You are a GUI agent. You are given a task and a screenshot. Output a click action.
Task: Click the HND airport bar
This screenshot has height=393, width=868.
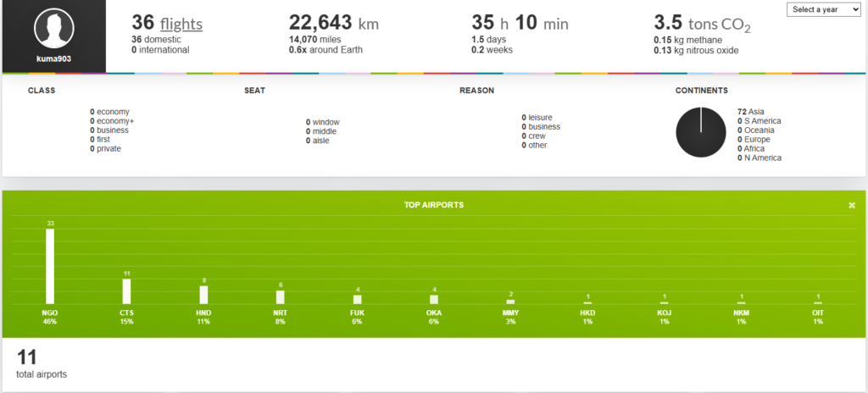203,294
